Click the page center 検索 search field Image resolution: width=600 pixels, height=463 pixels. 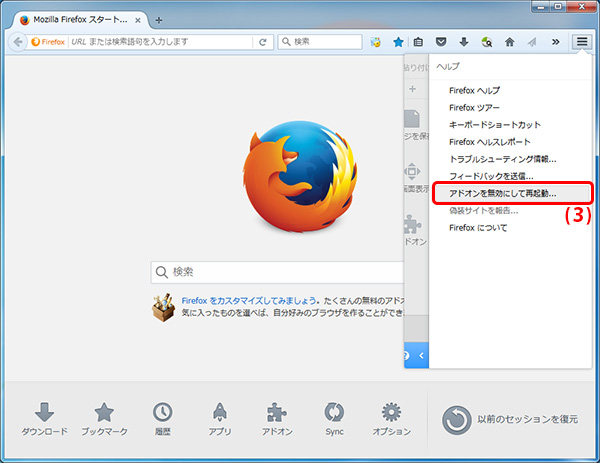(277, 272)
